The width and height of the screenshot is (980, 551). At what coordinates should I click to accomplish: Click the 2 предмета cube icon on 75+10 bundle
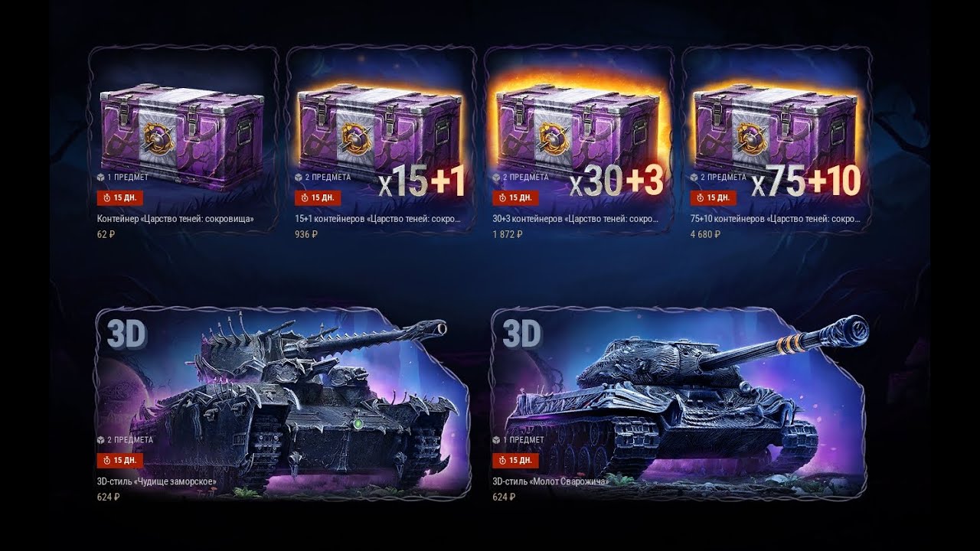693,177
